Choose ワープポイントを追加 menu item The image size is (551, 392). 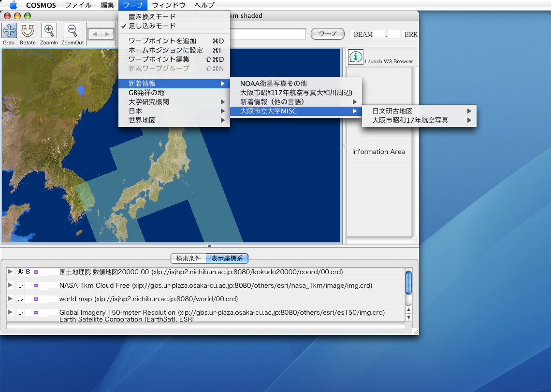[x=174, y=41]
